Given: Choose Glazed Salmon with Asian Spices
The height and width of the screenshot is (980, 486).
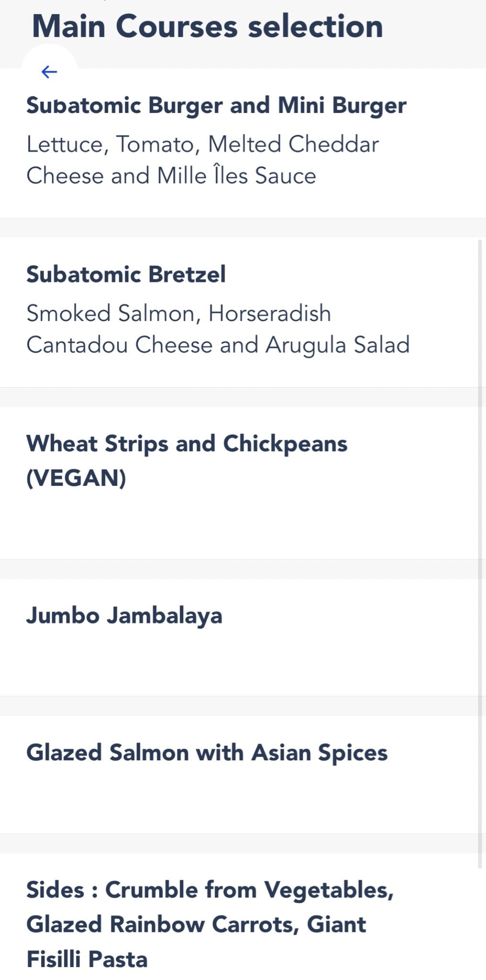Looking at the screenshot, I should (206, 752).
